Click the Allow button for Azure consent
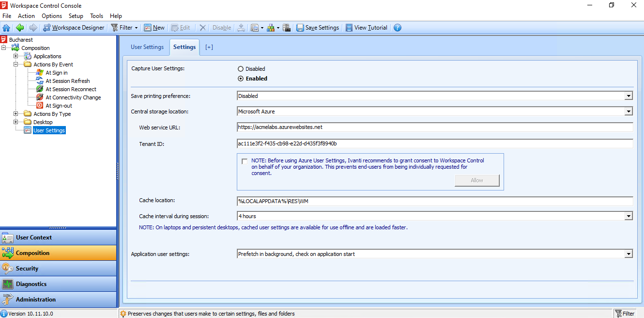This screenshot has height=318, width=644. click(477, 180)
